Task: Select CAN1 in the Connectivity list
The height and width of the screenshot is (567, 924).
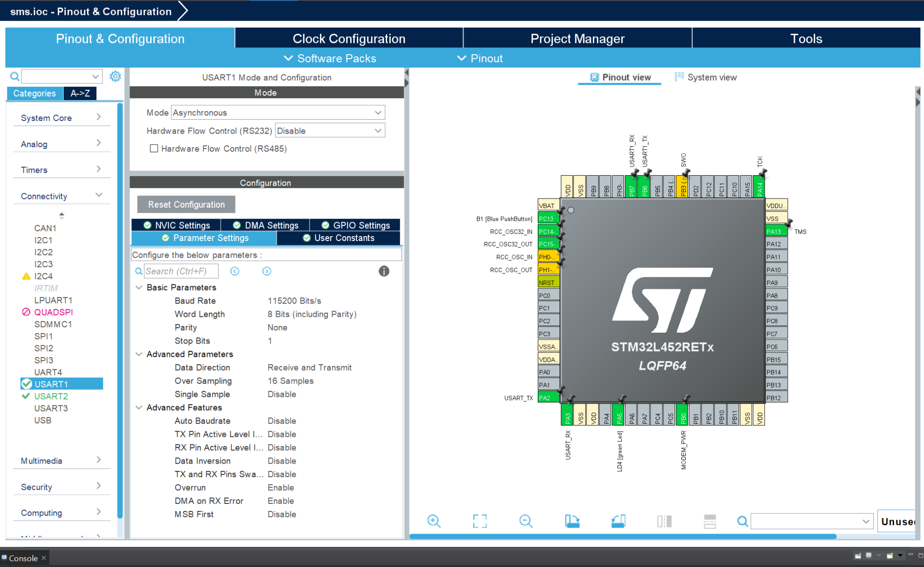Action: click(45, 228)
